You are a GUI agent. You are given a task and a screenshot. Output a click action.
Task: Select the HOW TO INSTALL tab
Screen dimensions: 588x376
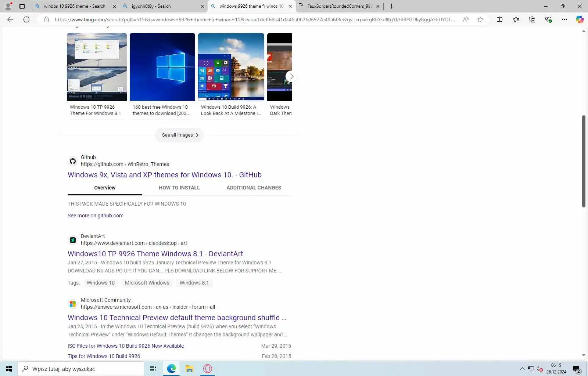tap(179, 188)
